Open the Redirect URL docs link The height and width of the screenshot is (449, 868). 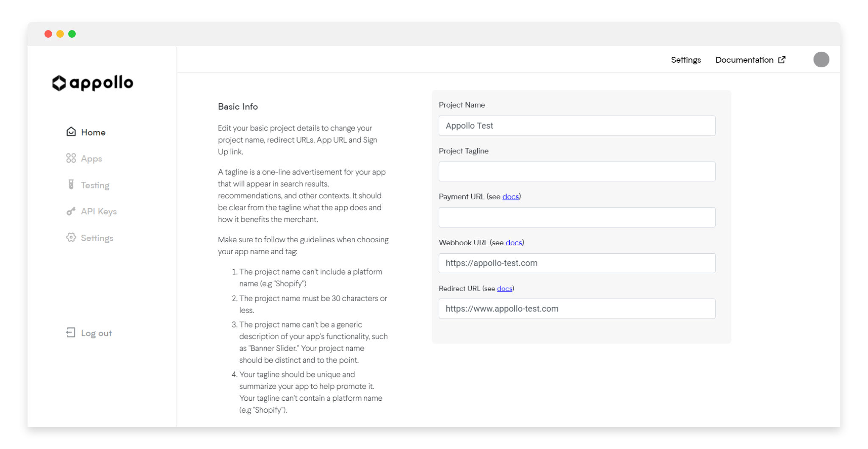coord(504,288)
